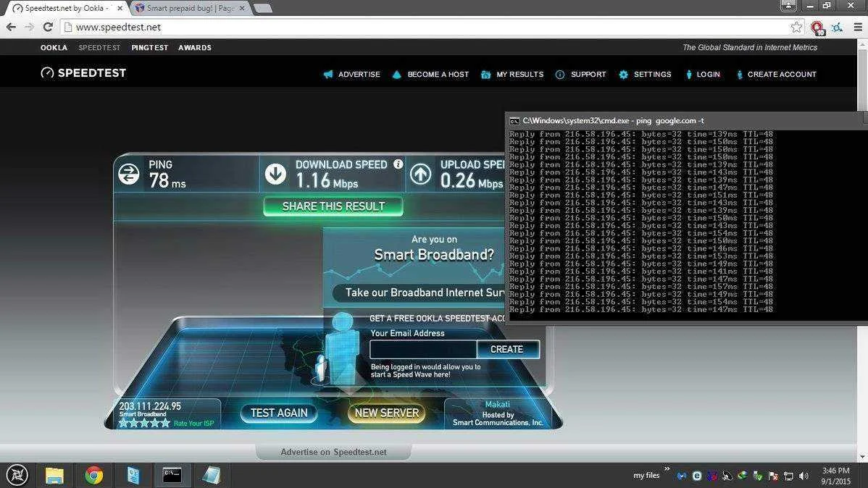868x488 pixels.
Task: Click the Support info icon
Action: click(559, 75)
